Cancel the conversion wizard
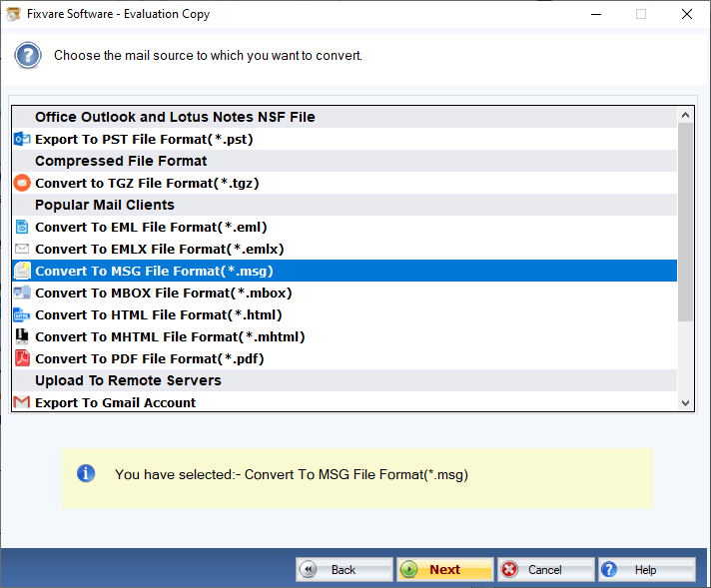The image size is (711, 588). pos(546,569)
